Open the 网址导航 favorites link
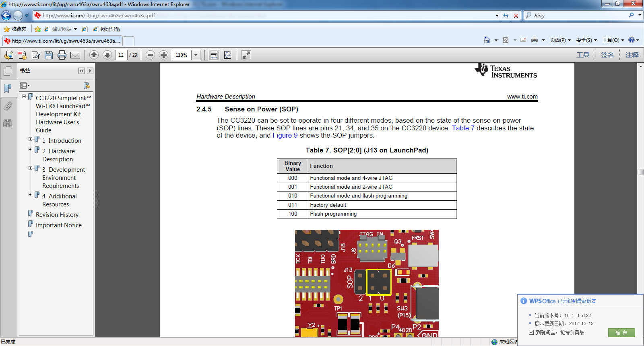 click(107, 29)
